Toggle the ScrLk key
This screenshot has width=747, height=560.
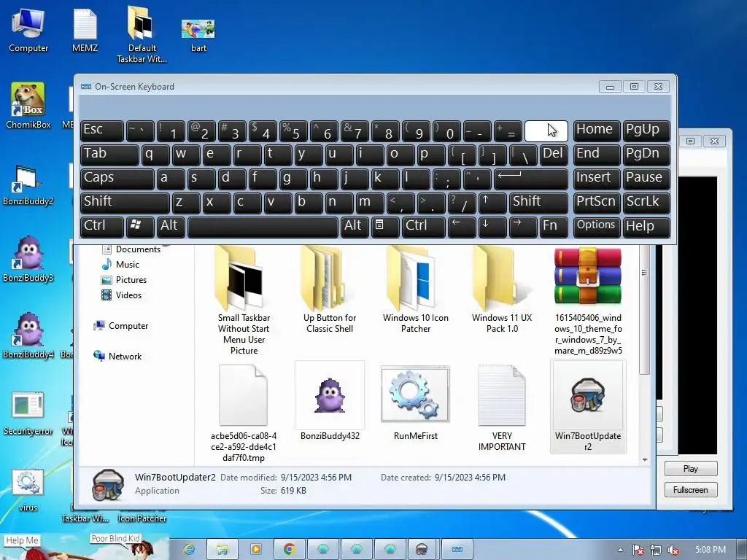(x=646, y=203)
